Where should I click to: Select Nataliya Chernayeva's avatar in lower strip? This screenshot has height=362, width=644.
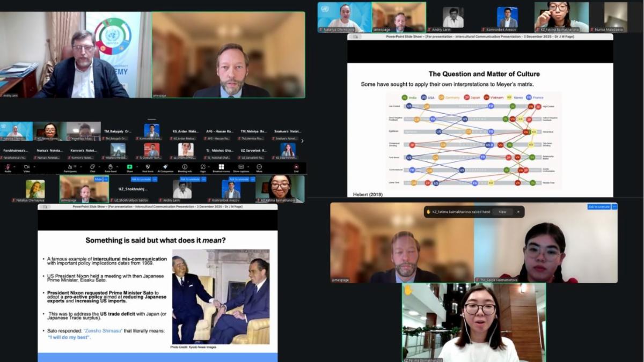[x=35, y=189]
